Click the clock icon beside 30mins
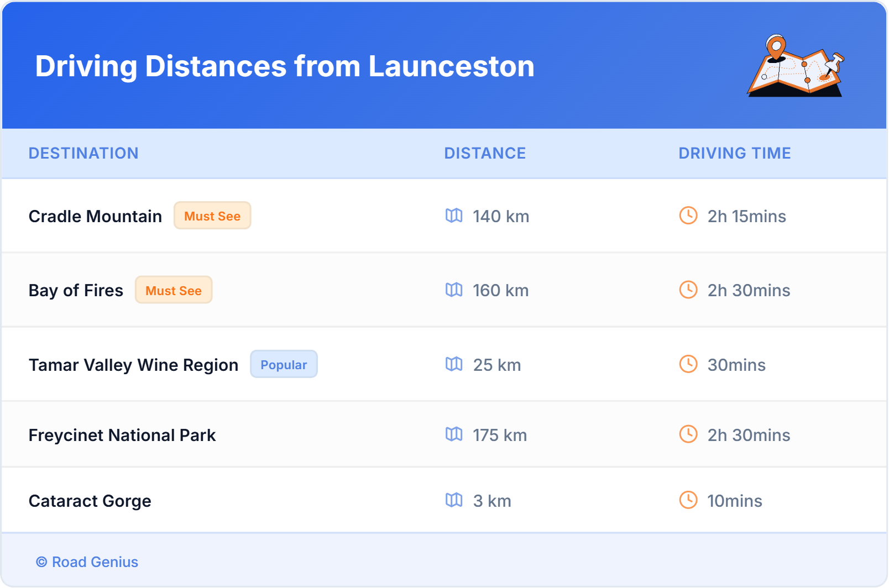The height and width of the screenshot is (588, 889). [688, 364]
